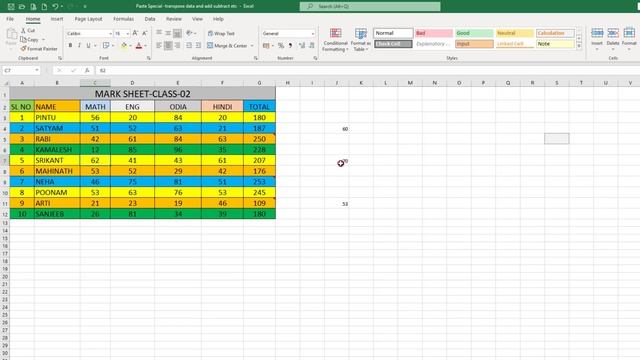
Task: Click the Undo arrow icon
Action: (55, 7)
